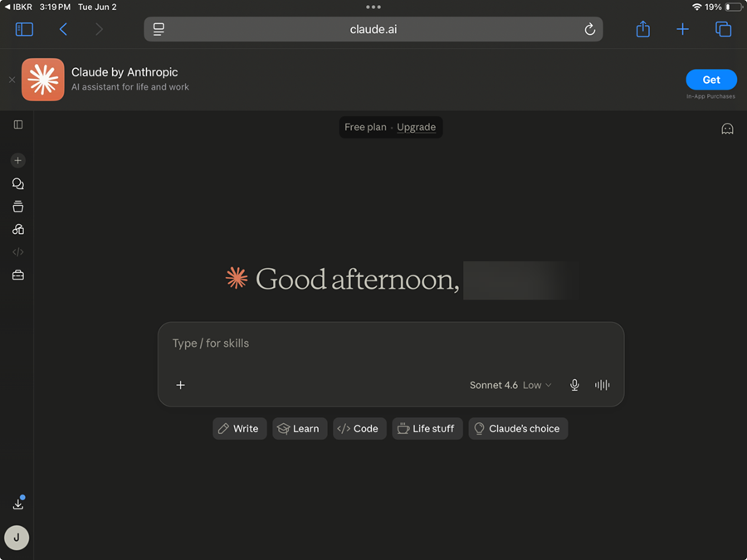Return to IBKR app via status bar

tap(18, 7)
